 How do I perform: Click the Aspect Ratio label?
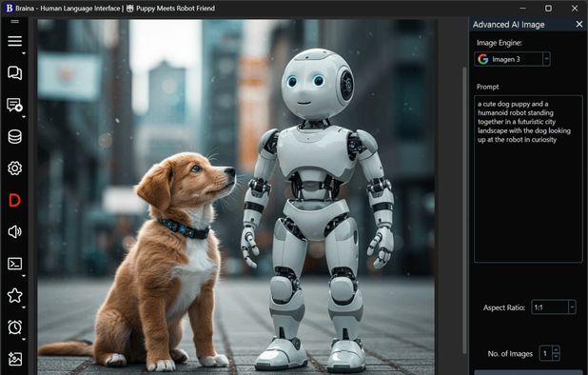point(504,307)
